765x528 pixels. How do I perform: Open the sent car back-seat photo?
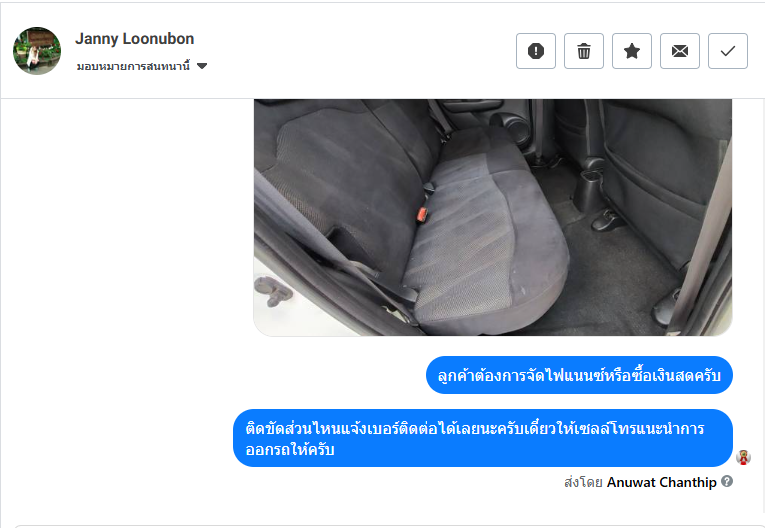[493, 217]
